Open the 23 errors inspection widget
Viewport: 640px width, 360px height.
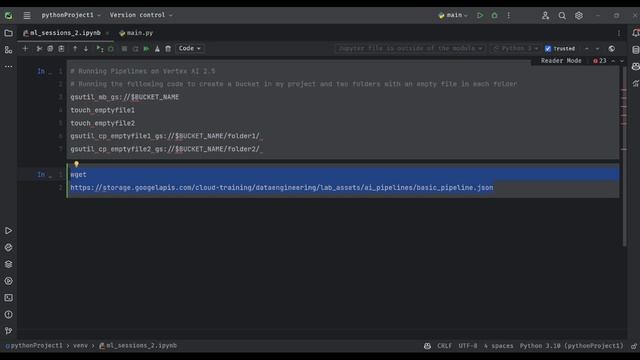600,61
